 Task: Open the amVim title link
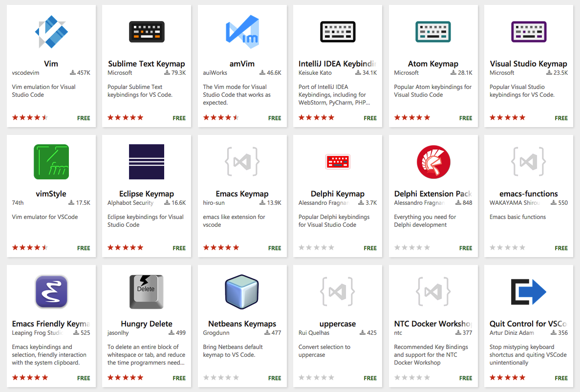242,64
